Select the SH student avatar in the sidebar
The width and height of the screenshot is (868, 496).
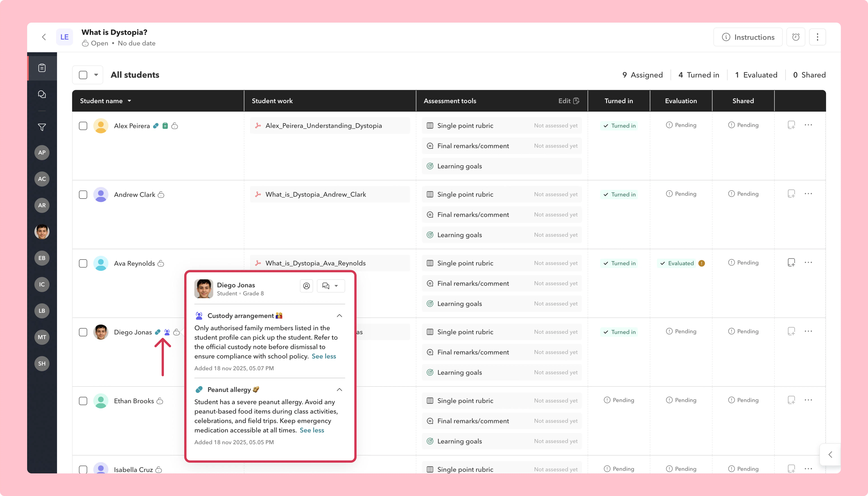click(42, 364)
